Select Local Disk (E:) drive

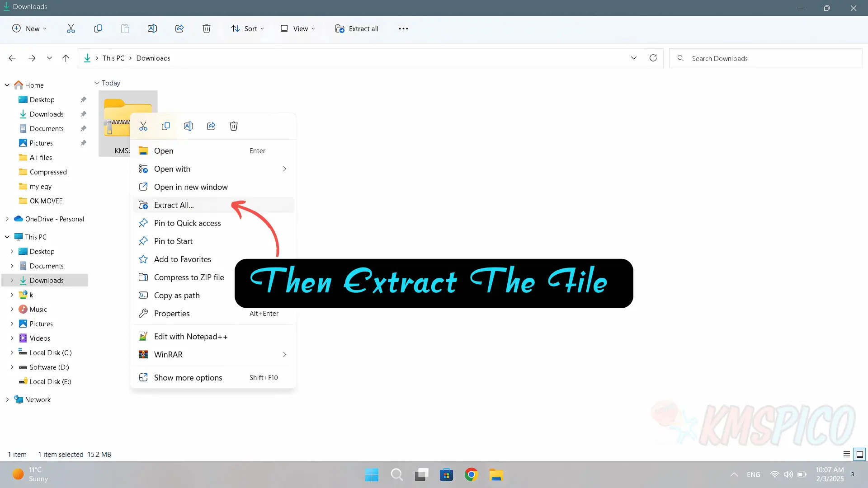pos(50,381)
